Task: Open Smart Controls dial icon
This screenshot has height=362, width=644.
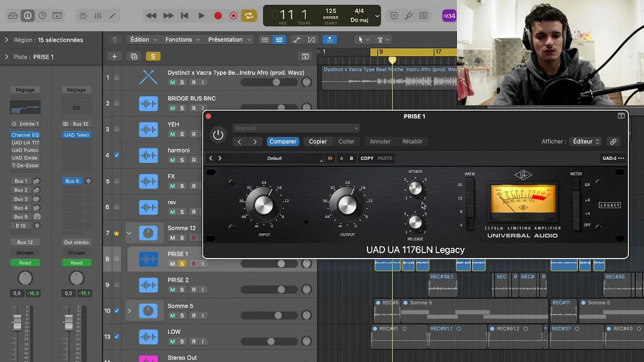Action: coord(83,16)
